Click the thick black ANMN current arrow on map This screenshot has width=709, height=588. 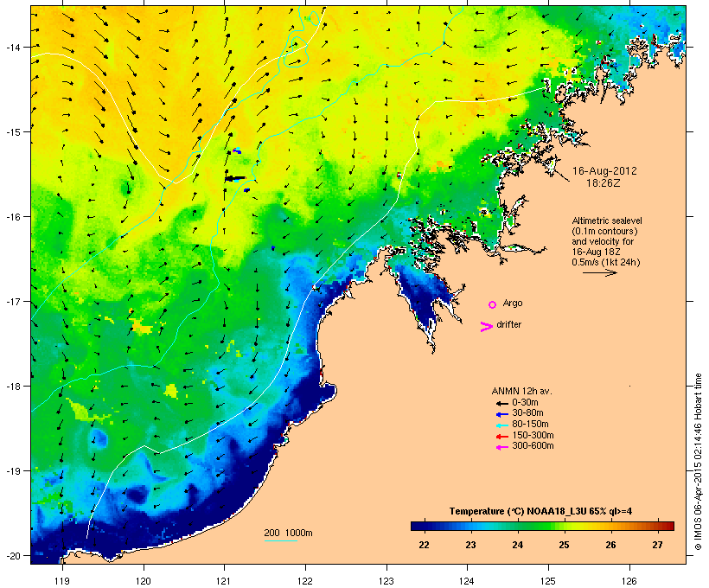(235, 179)
